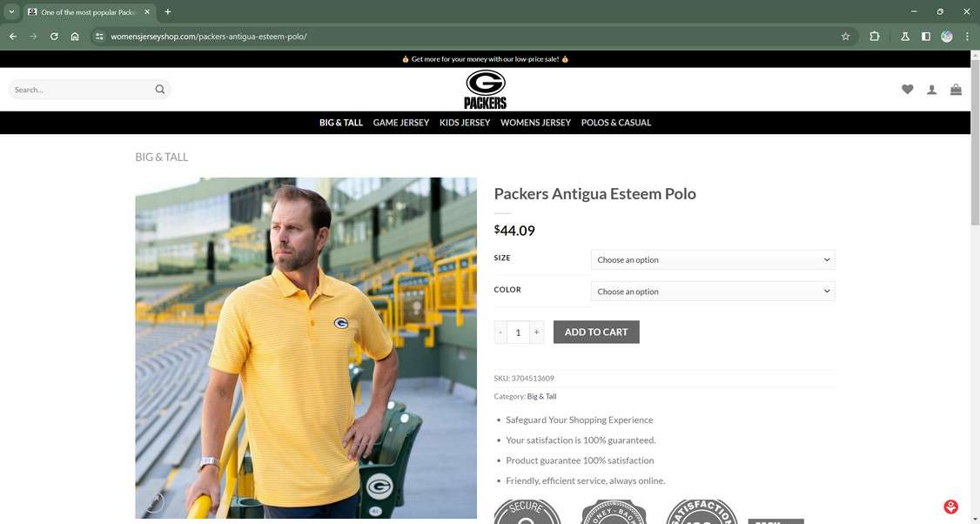Open Chrome Labs flask icon
980x524 pixels.
pyautogui.click(x=905, y=37)
